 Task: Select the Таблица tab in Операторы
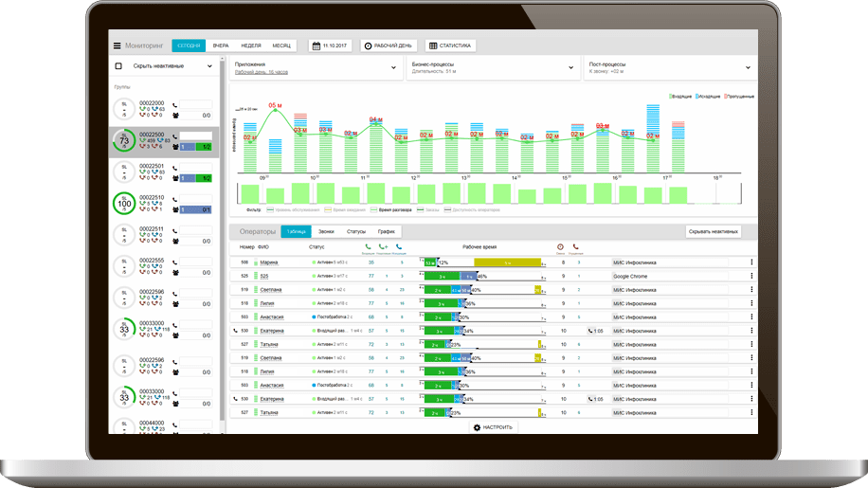point(297,232)
